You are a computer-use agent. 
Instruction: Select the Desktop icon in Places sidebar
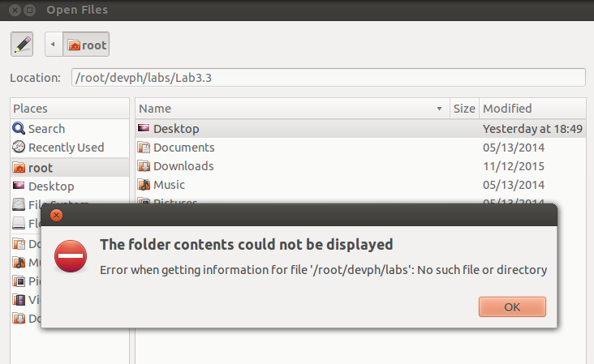pos(19,186)
